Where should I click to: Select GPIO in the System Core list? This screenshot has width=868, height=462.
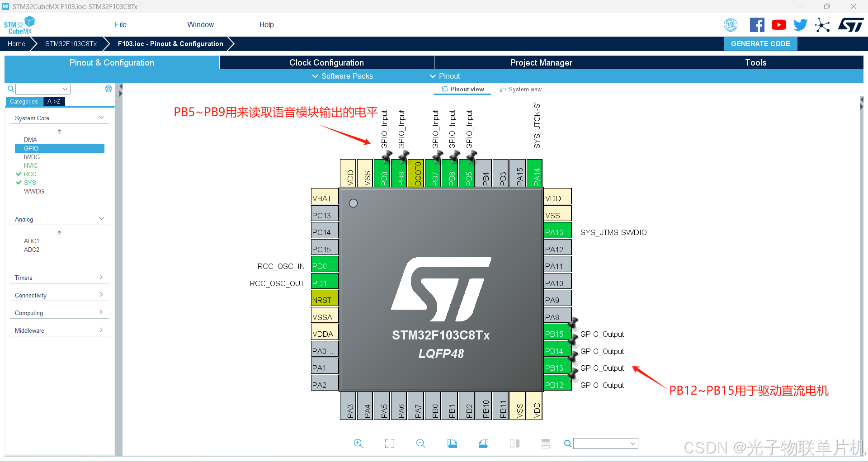click(60, 148)
